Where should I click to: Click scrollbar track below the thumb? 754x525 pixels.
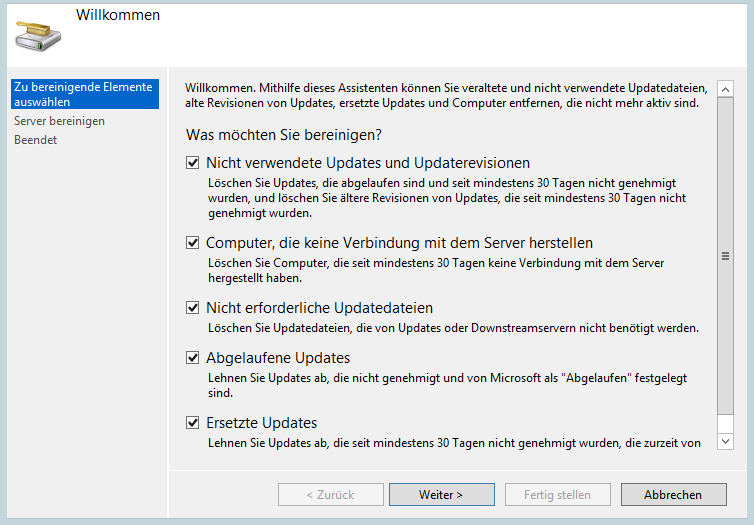[725, 424]
